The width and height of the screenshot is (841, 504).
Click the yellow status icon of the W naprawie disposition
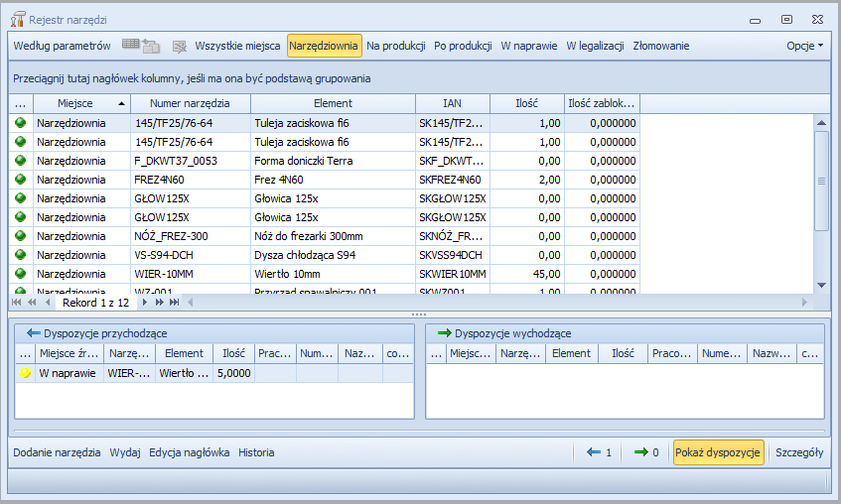[24, 373]
